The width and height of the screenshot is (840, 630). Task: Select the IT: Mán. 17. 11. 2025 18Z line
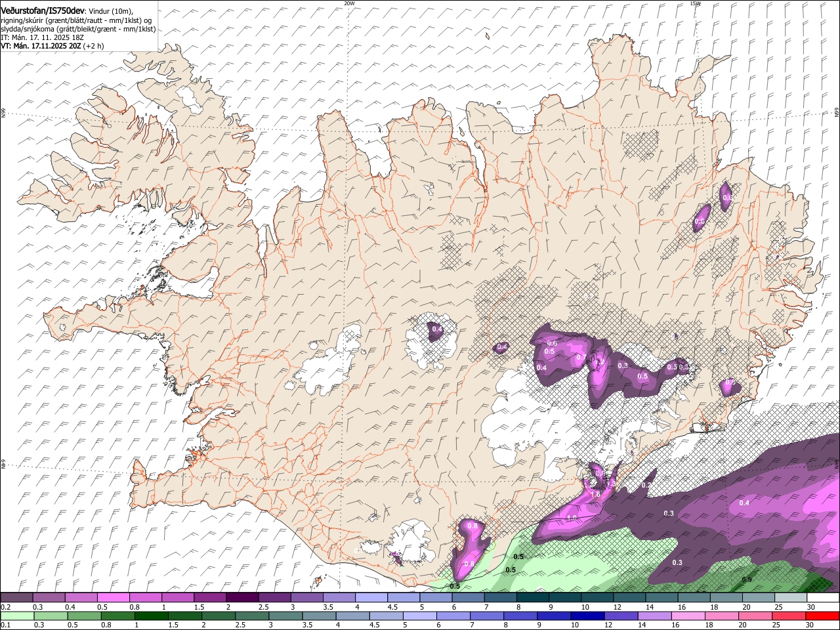pos(43,37)
